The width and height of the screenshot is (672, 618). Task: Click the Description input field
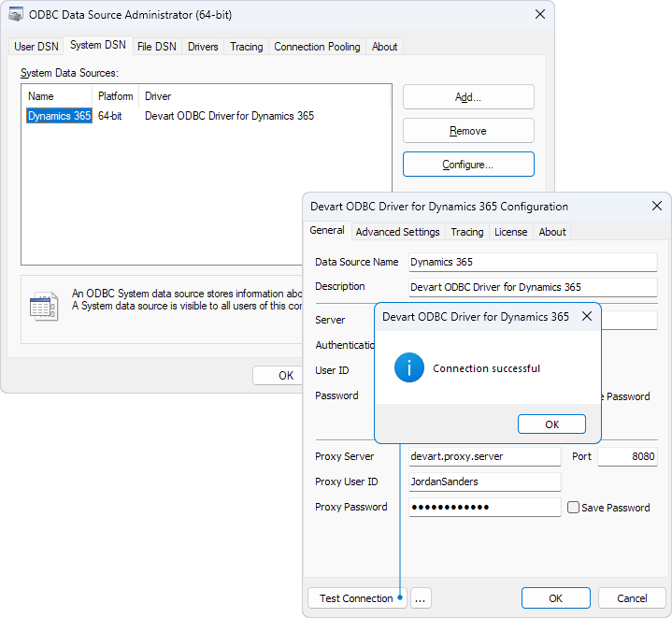pyautogui.click(x=533, y=287)
